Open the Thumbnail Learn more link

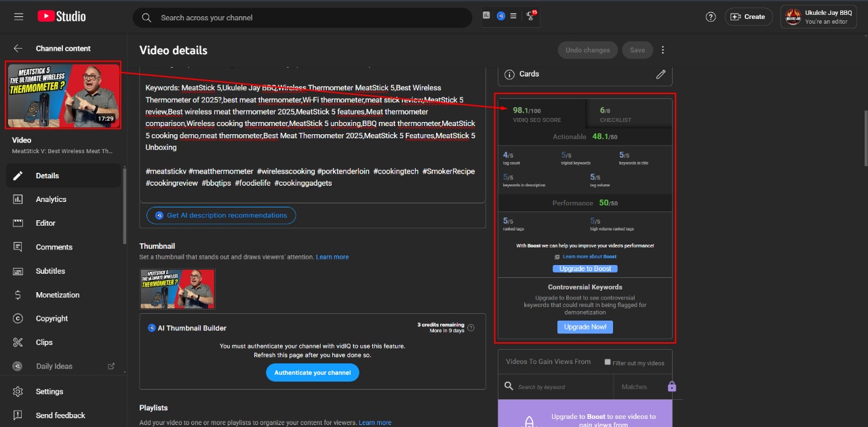332,258
